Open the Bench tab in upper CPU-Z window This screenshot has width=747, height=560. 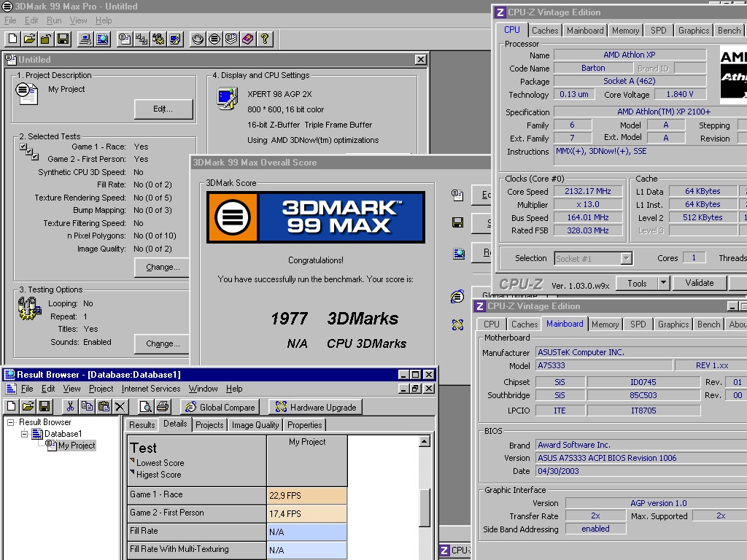coord(729,31)
